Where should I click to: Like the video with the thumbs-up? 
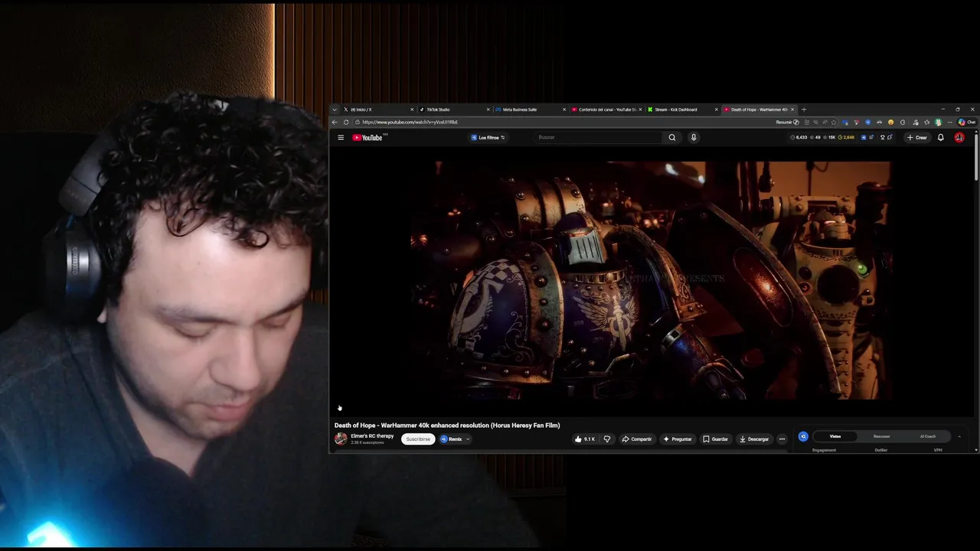(x=578, y=439)
